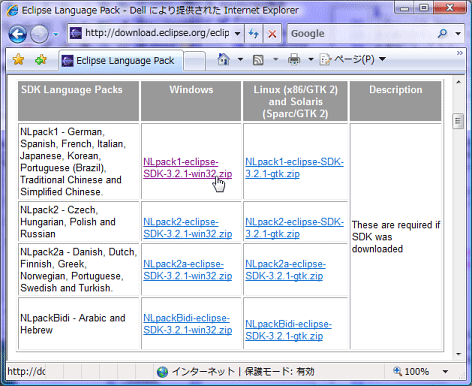Download NLpack1-eclipse-SDK-3.2.1-win32.zip
Viewport: 472px width, 386px height.
click(x=188, y=168)
